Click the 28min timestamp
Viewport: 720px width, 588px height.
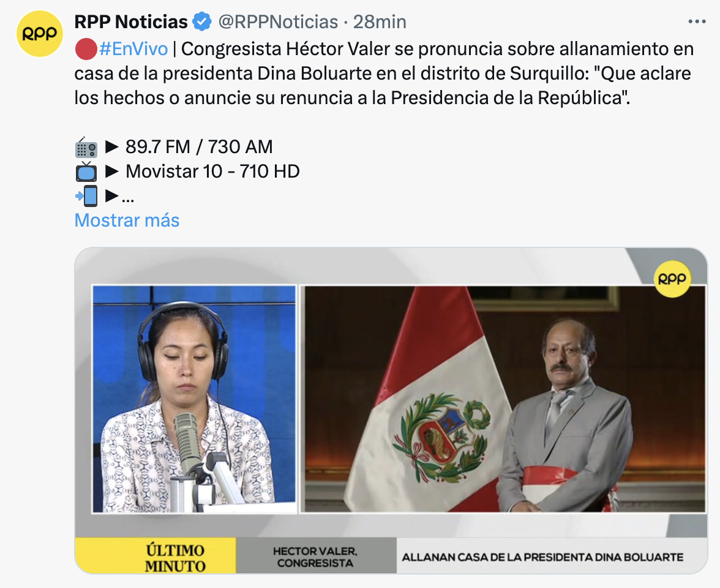tap(380, 21)
